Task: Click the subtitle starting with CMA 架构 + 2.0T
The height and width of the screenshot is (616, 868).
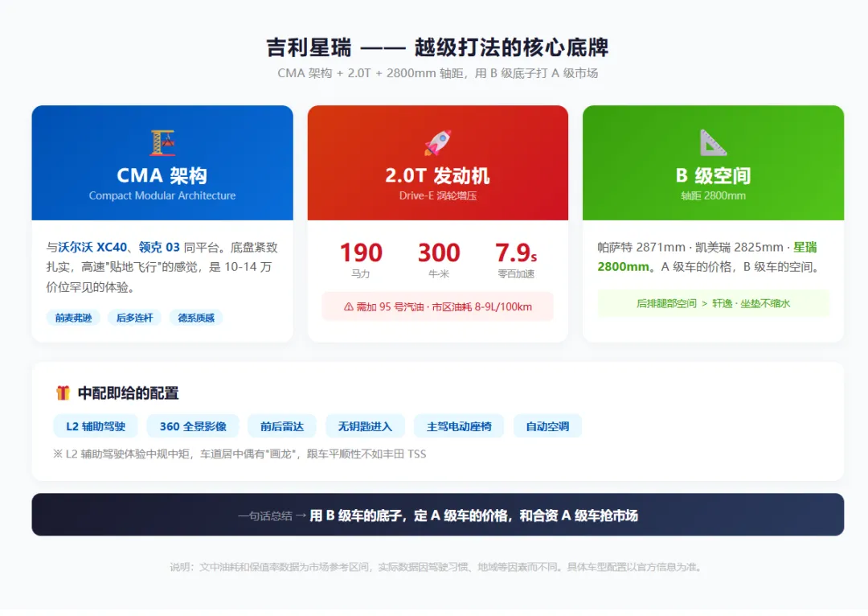Action: (x=437, y=73)
